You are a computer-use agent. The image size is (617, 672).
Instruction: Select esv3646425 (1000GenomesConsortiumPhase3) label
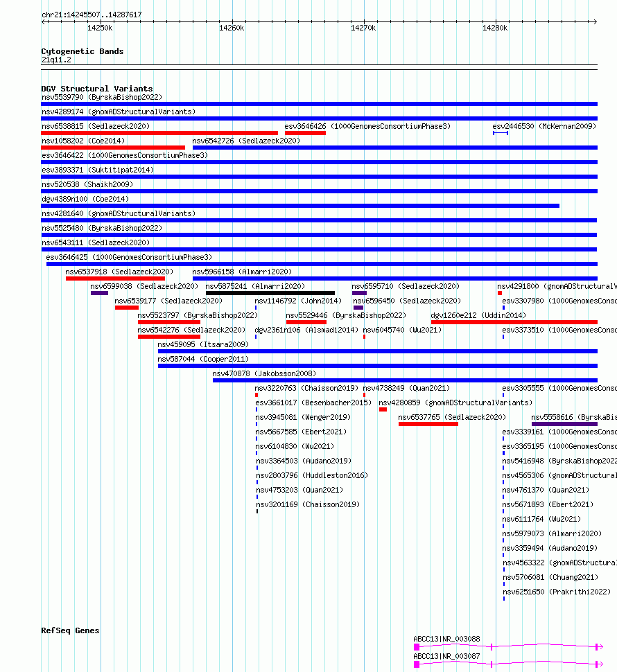point(129,258)
